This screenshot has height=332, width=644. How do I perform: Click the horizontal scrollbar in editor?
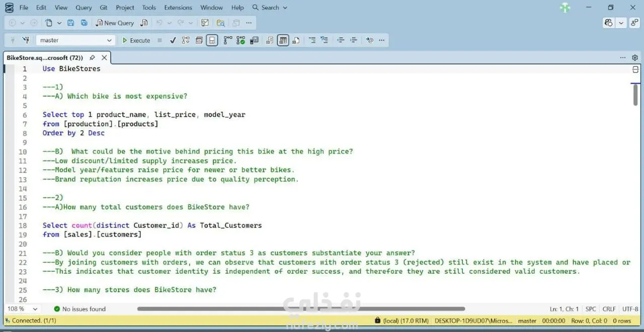pyautogui.click(x=301, y=309)
